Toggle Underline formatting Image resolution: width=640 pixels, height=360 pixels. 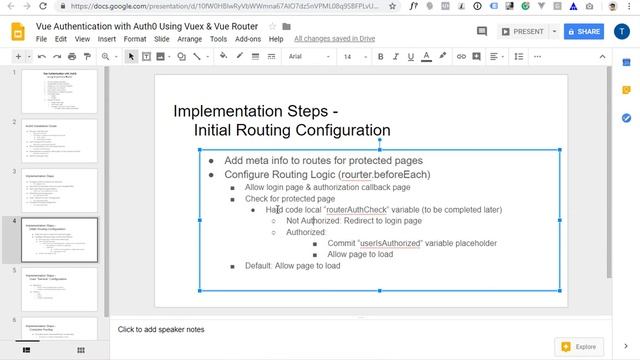(411, 57)
